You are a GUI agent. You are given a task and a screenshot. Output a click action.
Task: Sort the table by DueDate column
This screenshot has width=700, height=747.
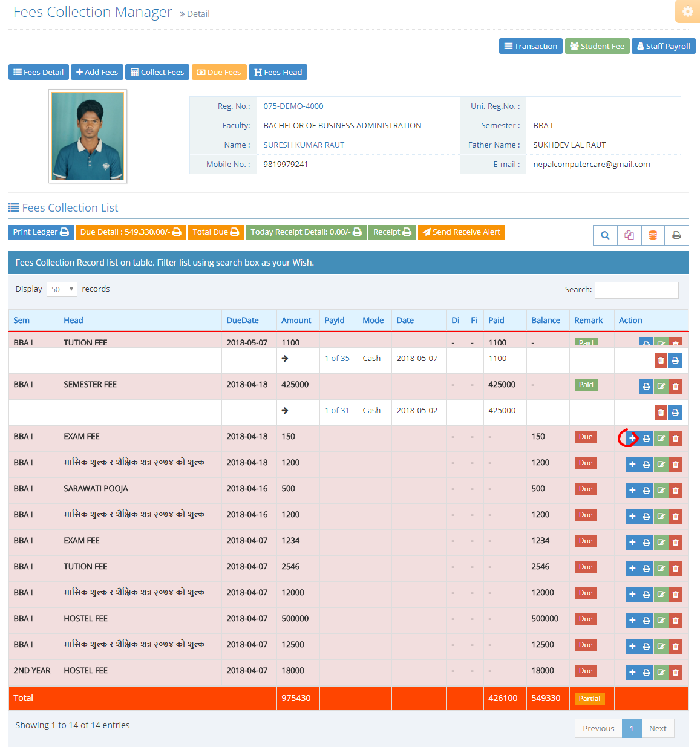(243, 321)
